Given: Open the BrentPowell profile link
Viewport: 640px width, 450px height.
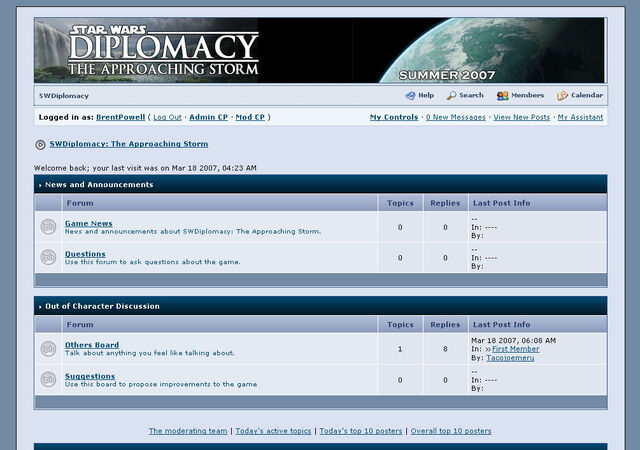Looking at the screenshot, I should click(120, 117).
